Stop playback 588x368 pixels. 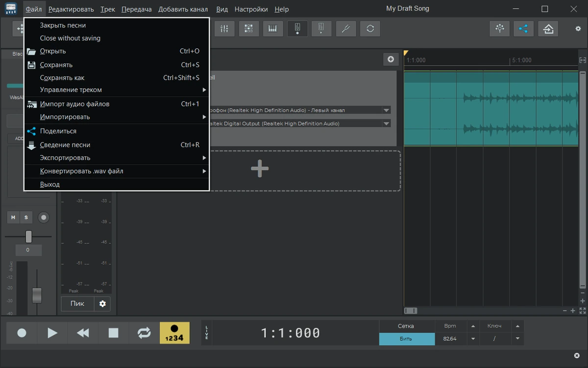pyautogui.click(x=114, y=333)
